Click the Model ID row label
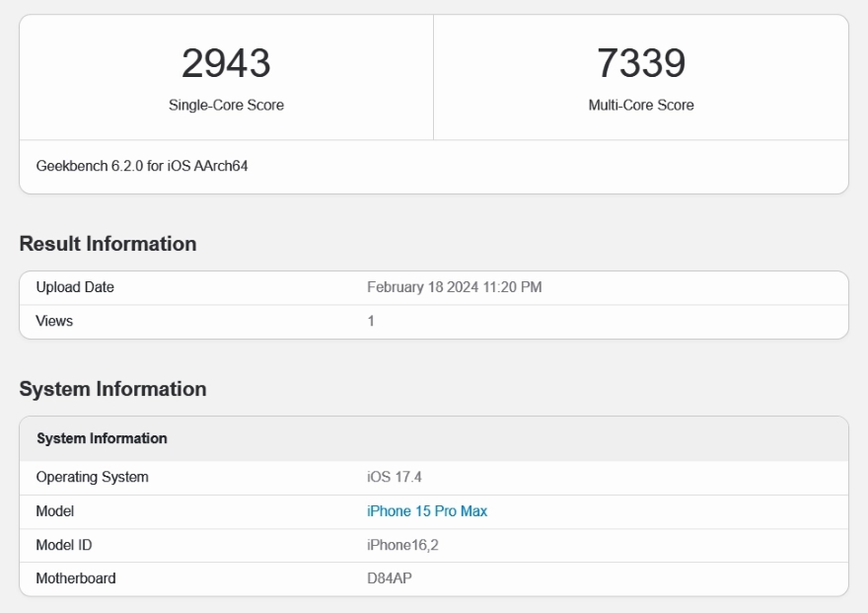The width and height of the screenshot is (868, 613). [x=64, y=545]
